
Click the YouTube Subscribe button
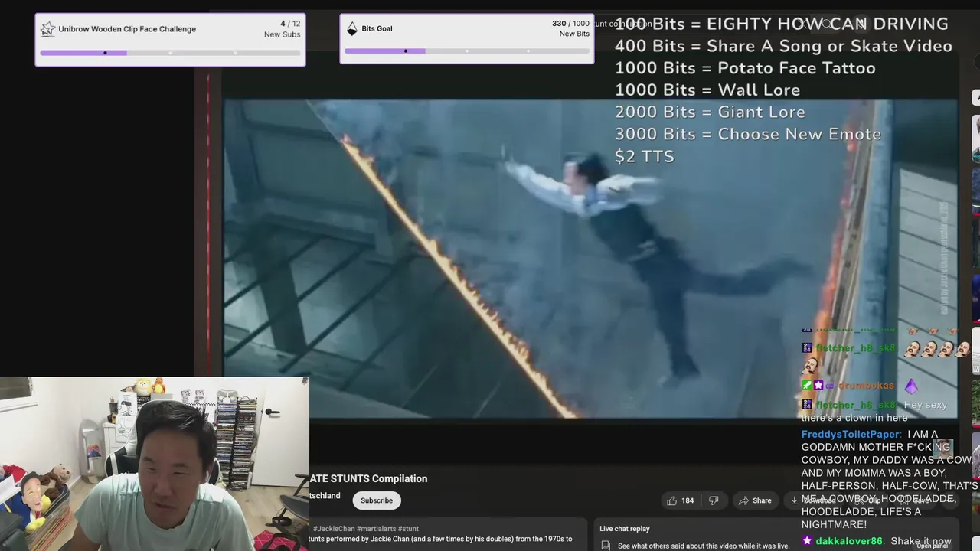pos(377,500)
